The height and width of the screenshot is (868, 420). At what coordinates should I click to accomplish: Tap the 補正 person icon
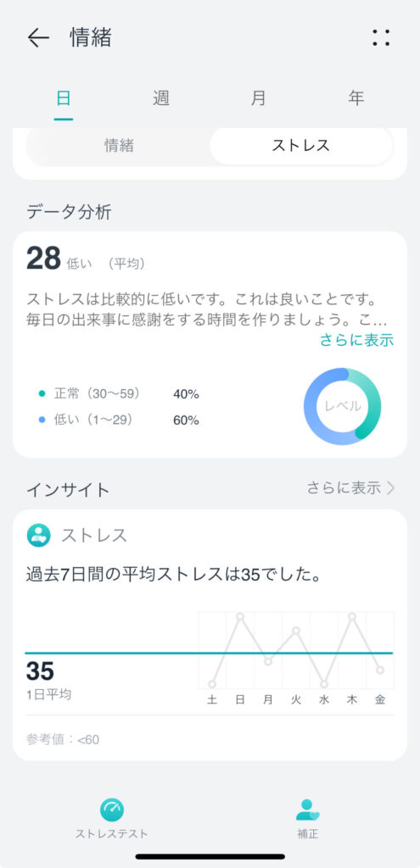pyautogui.click(x=307, y=810)
